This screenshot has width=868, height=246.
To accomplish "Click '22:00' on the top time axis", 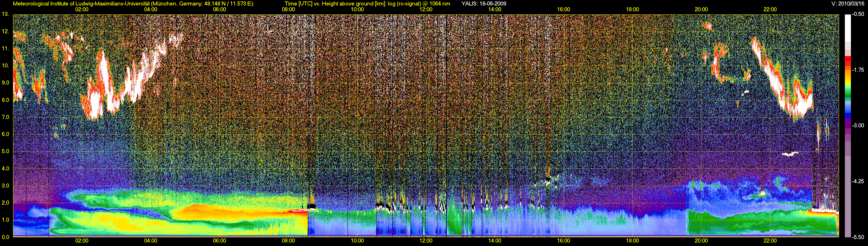I will click(x=770, y=10).
